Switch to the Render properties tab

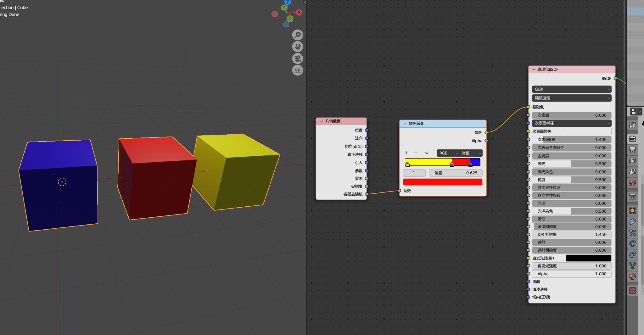coord(632,138)
